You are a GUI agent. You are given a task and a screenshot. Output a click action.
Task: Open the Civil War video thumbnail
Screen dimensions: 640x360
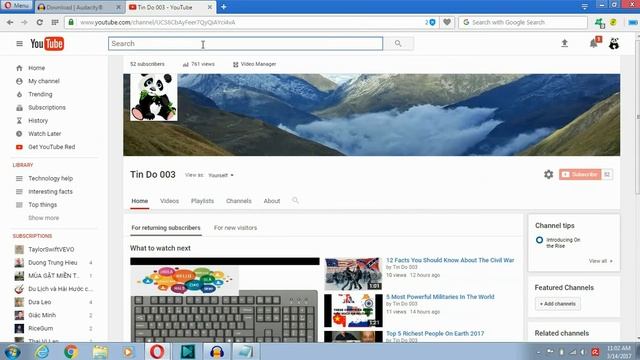(x=353, y=273)
